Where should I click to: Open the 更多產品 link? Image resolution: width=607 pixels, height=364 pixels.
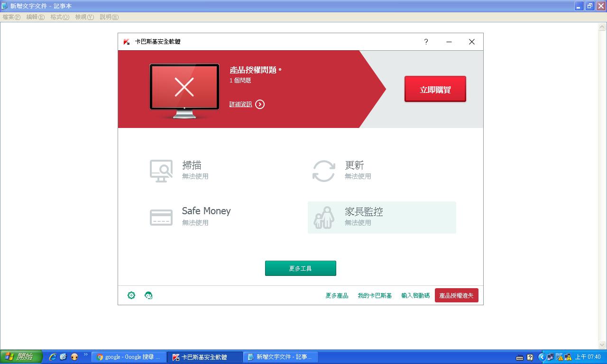coord(337,296)
